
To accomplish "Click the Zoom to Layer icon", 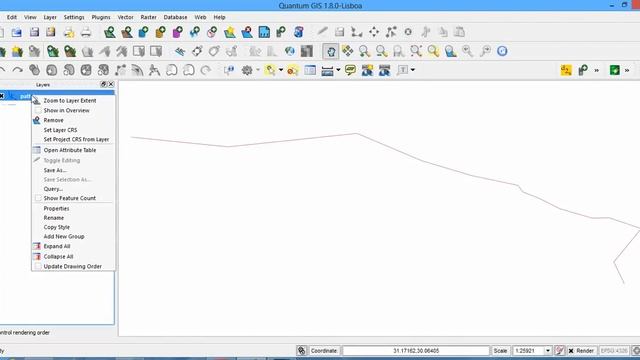I will point(451,51).
